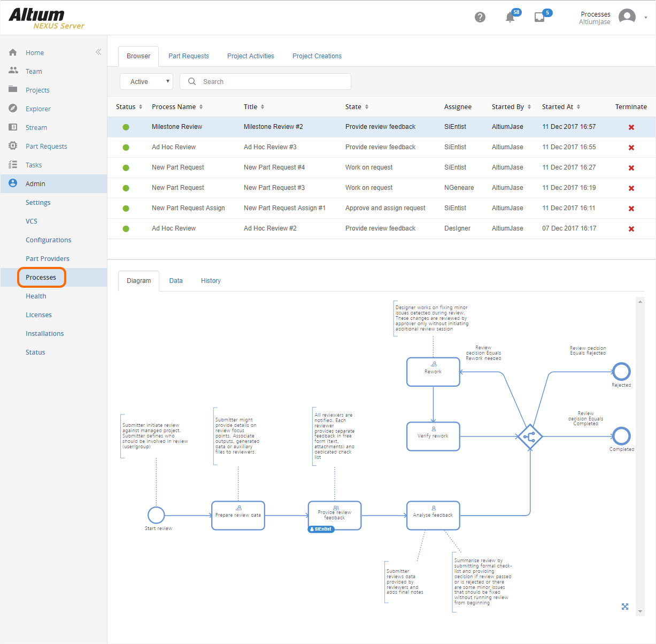This screenshot has height=644, width=656.
Task: Go to the Licenses admin page
Action: 38,315
